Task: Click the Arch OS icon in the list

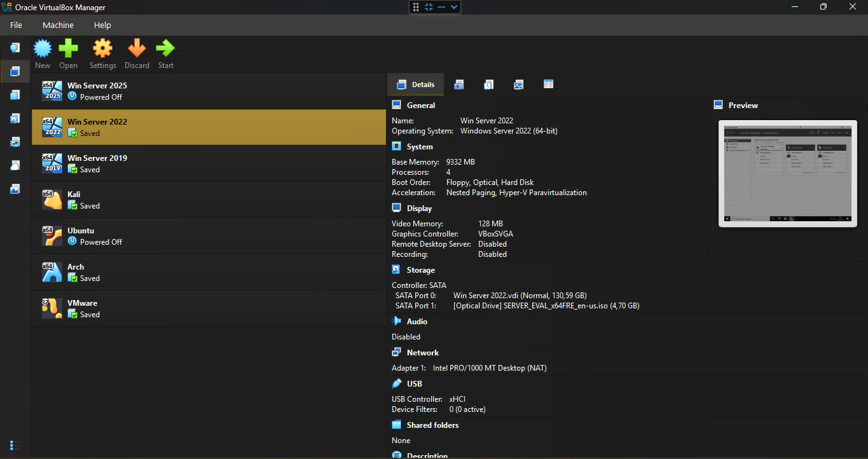Action: [x=52, y=272]
